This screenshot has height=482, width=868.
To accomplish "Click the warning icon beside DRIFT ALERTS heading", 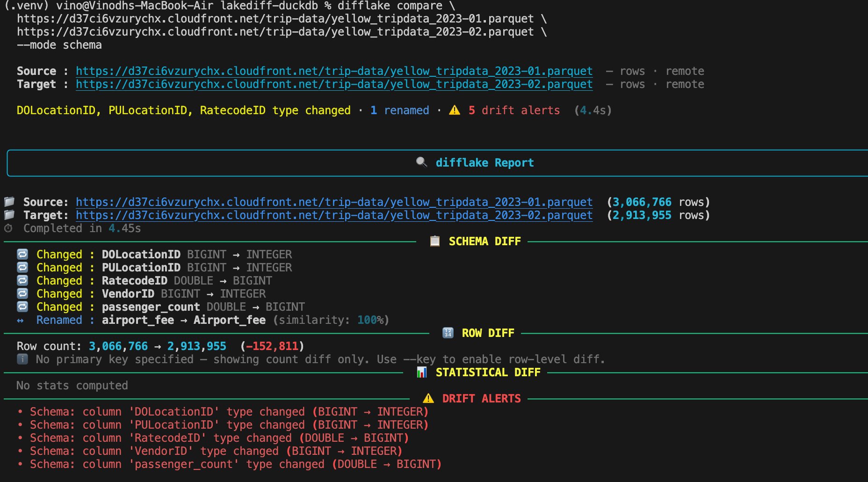I will (x=428, y=398).
